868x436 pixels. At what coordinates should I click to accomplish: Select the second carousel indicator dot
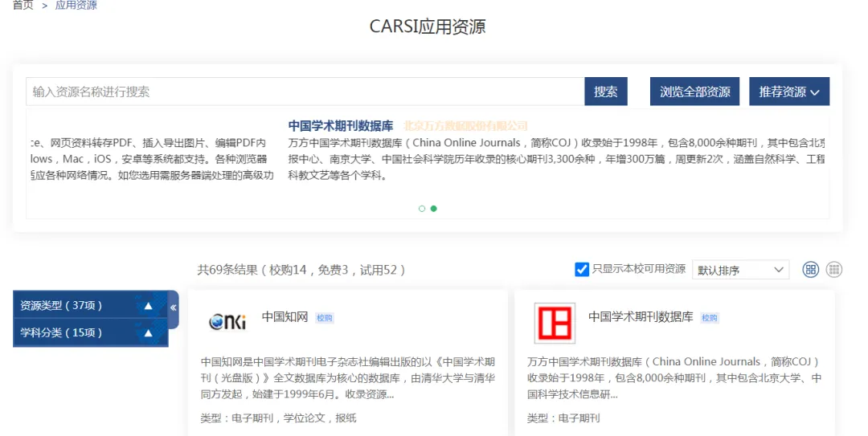[x=434, y=209]
